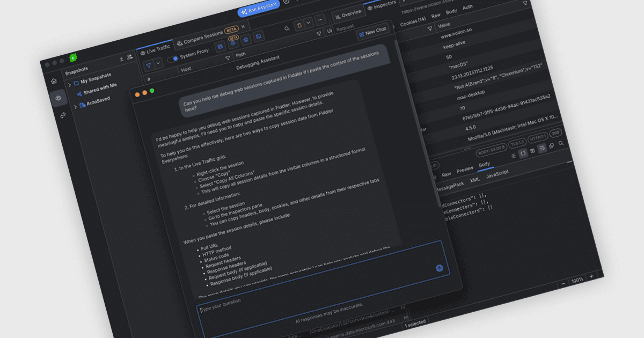This screenshot has width=644, height=338.
Task: Click the asterisk icon in response toolbar
Action: pos(513,155)
